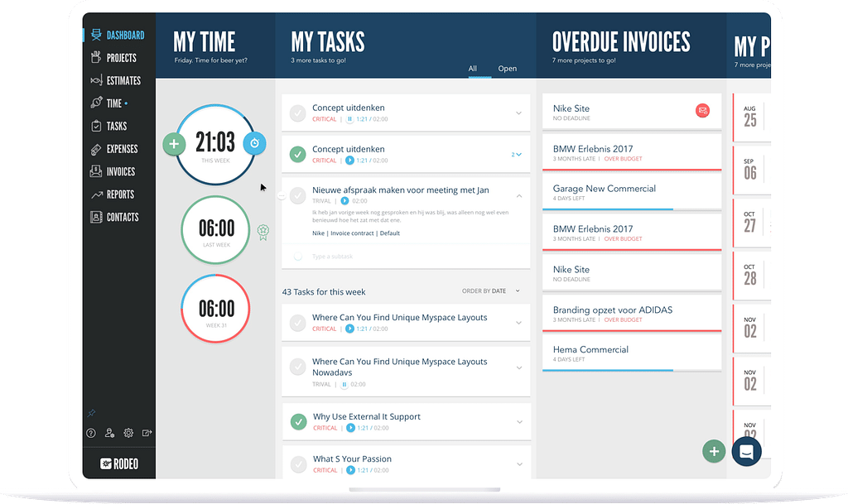Mark first Concept uitdenken task complete
848x504 pixels.
coord(297,113)
